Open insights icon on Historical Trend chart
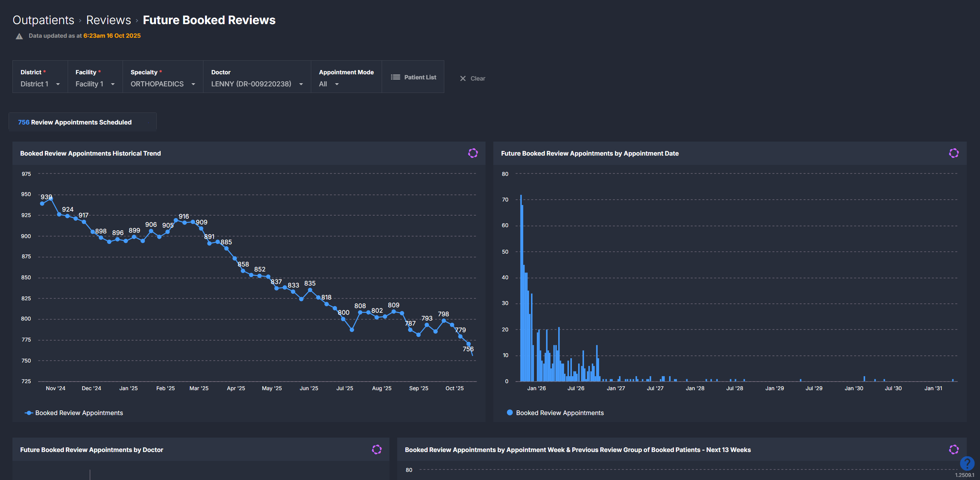This screenshot has height=480, width=980. pyautogui.click(x=473, y=153)
